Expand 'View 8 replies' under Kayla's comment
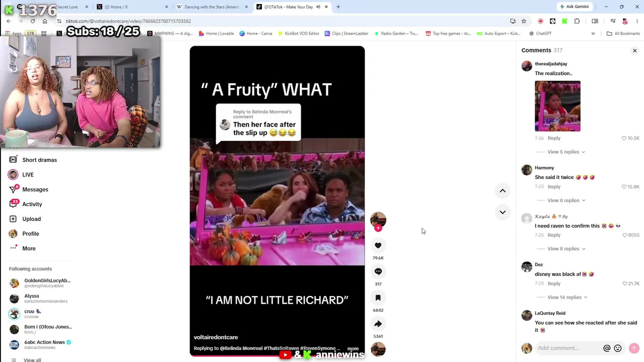Image resolution: width=644 pixels, height=362 pixels. [566, 249]
